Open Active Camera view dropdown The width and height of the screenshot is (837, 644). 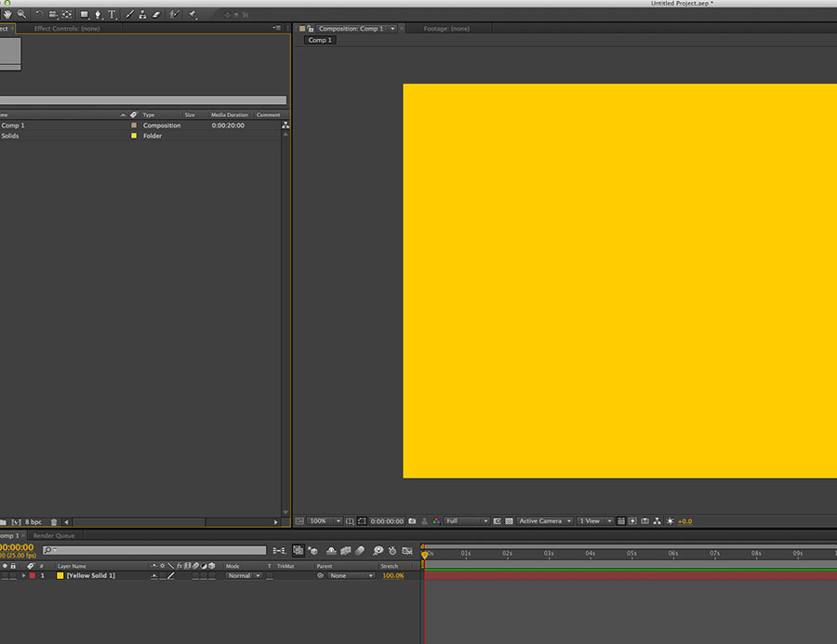coord(545,521)
